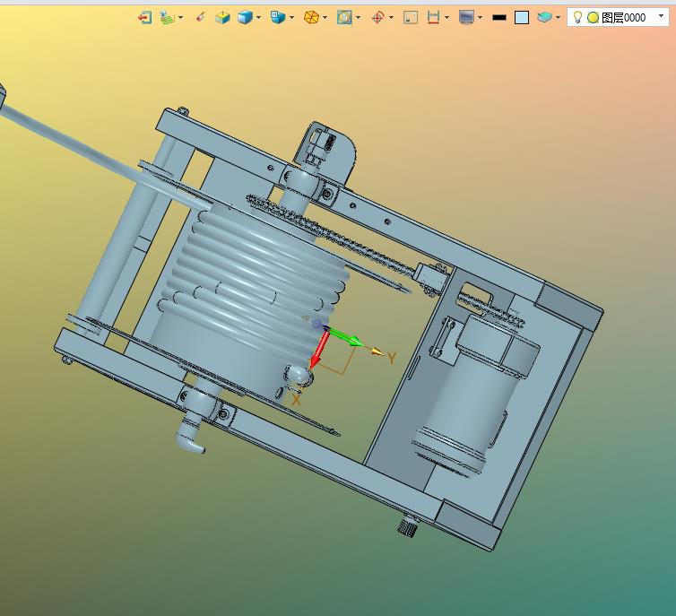Click the red crosshair target icon
Viewport: 676px width, 616px height.
tap(377, 18)
